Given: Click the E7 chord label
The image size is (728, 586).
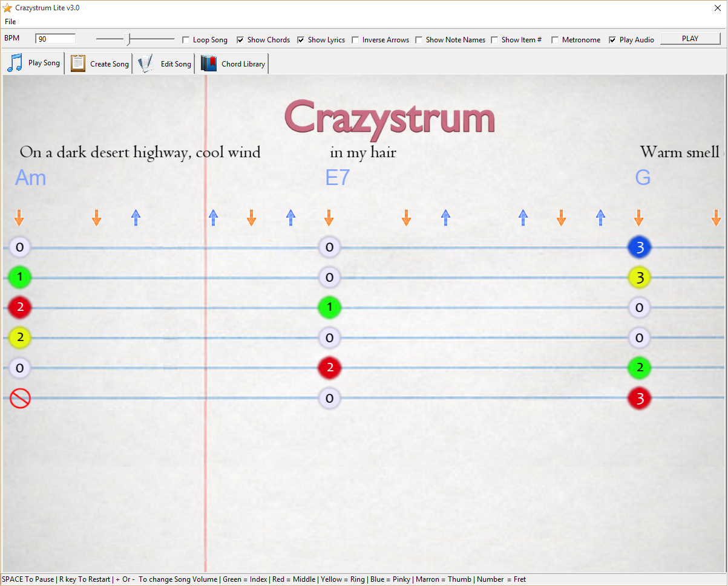Looking at the screenshot, I should tap(338, 178).
